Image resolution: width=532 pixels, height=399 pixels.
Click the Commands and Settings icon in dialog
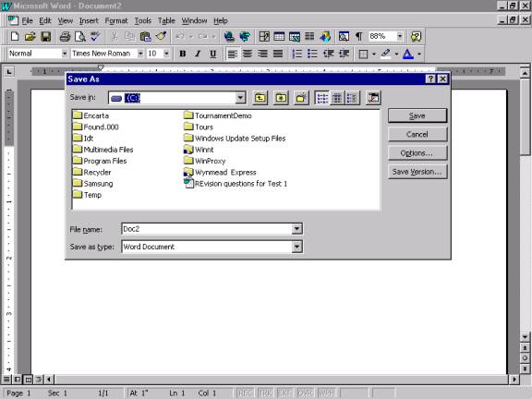(373, 98)
